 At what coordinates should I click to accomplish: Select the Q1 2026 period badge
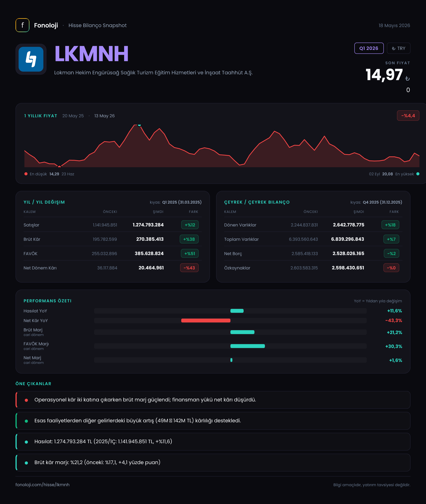pyautogui.click(x=369, y=48)
